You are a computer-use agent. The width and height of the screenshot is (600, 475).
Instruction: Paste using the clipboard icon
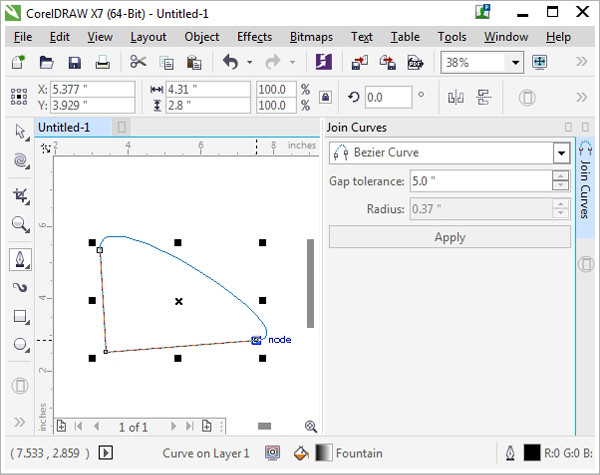point(194,62)
